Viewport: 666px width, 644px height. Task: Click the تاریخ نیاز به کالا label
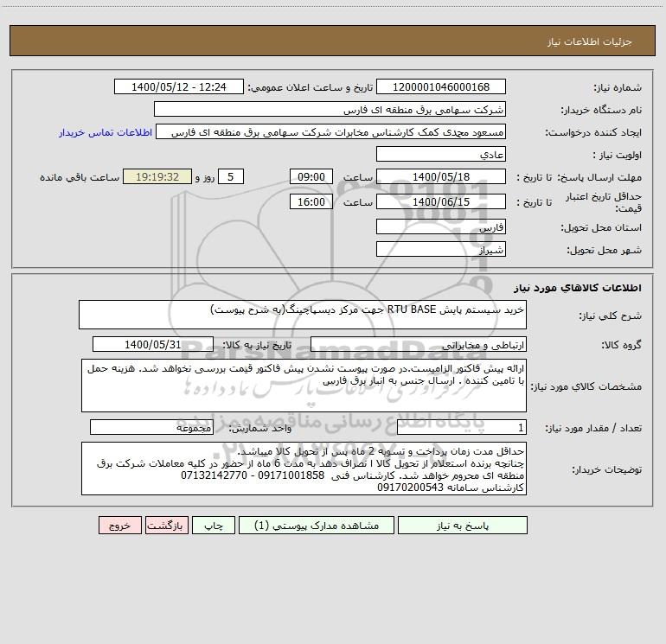[257, 345]
